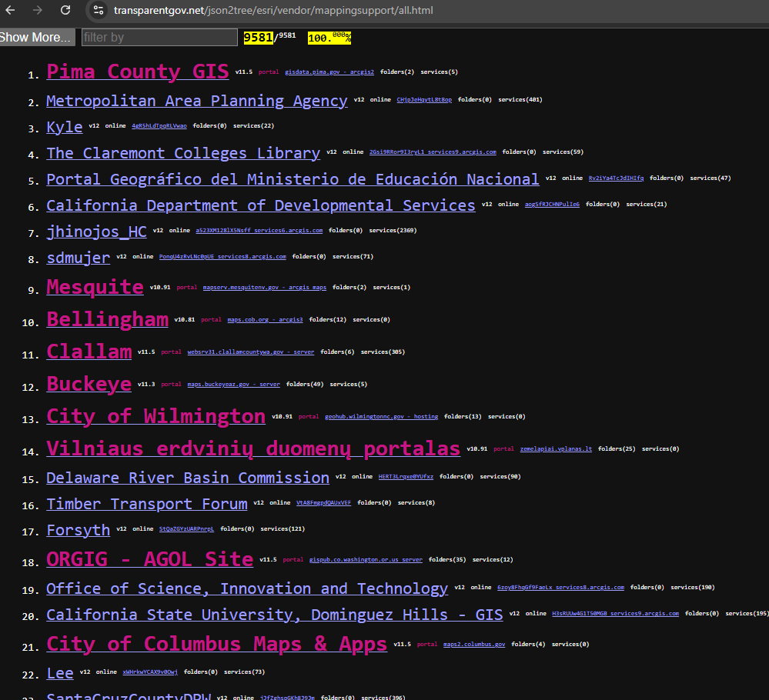Image resolution: width=769 pixels, height=700 pixels.
Task: Click the PonqU4zRvLNc0pUE services8.arcgis.com link
Action: pyautogui.click(x=222, y=256)
